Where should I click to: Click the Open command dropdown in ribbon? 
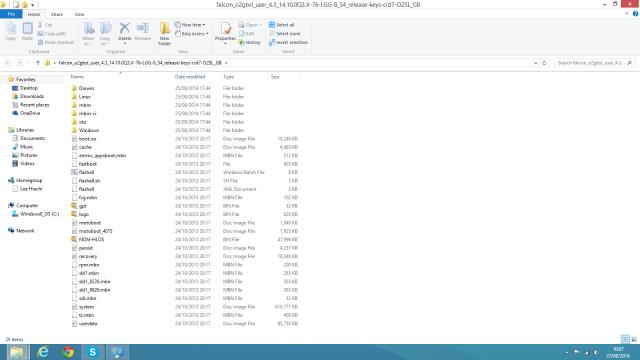coord(250,25)
